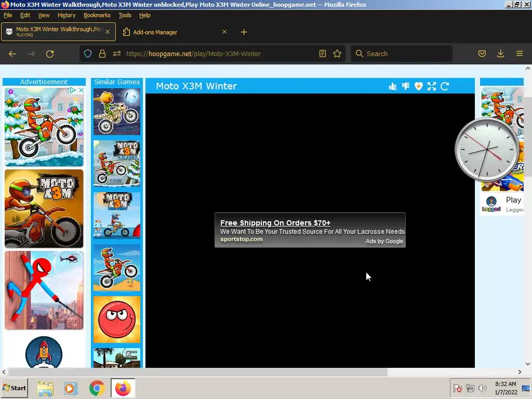
Task: Open the Tools menu
Action: 125,15
